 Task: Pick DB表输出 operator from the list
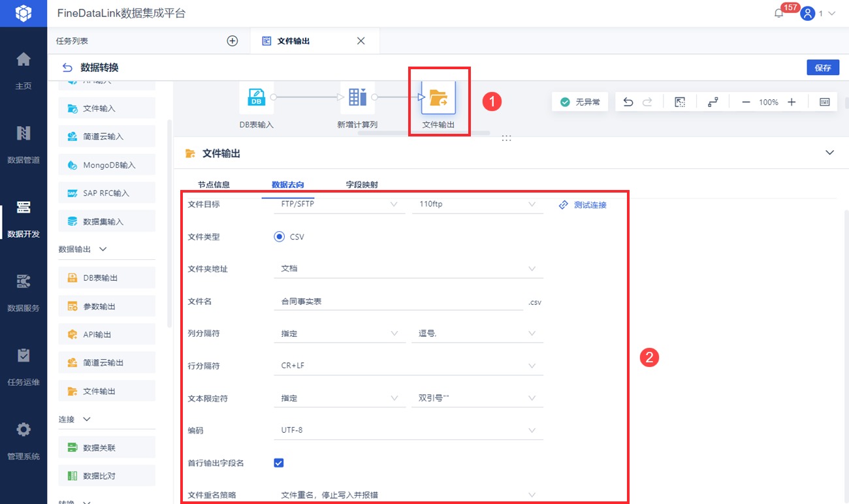tap(107, 277)
